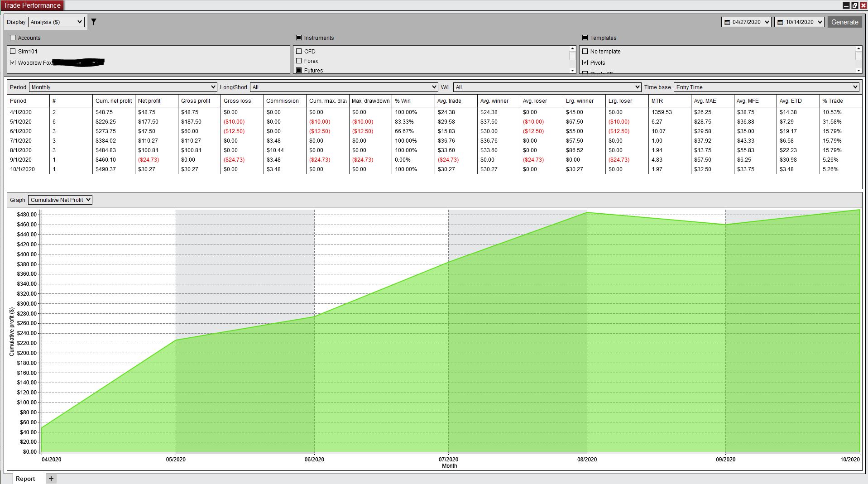Sort by the Max. drawdown column header

click(x=370, y=101)
